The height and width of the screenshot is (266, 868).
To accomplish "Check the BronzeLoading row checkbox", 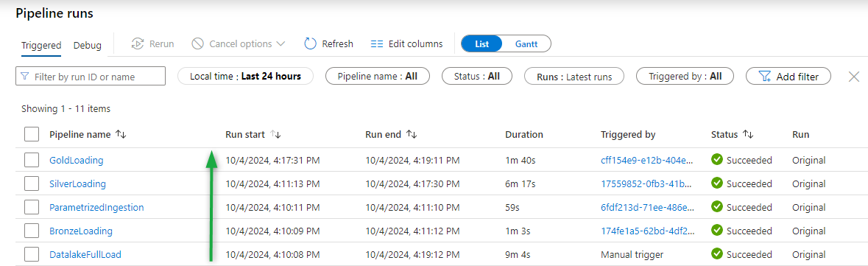I will (32, 231).
